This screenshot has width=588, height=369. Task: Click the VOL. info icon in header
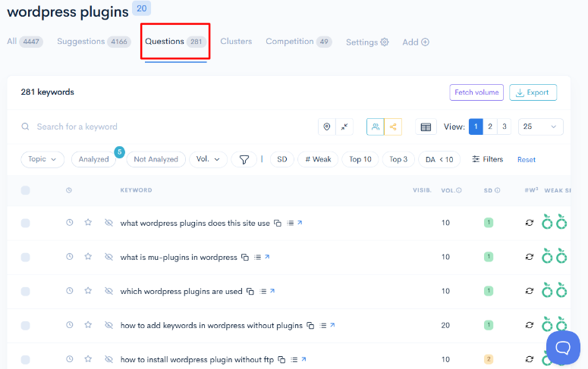(x=458, y=190)
